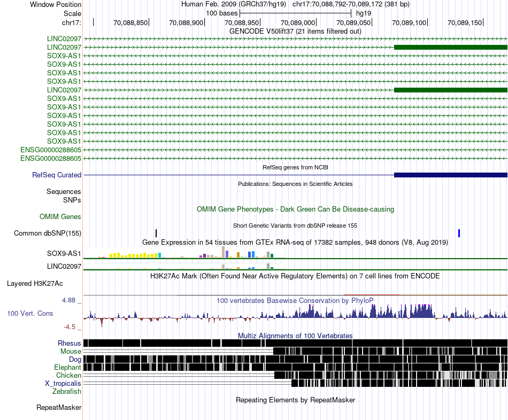
Task: Click the Rhesus alignment label
Action: [x=70, y=343]
